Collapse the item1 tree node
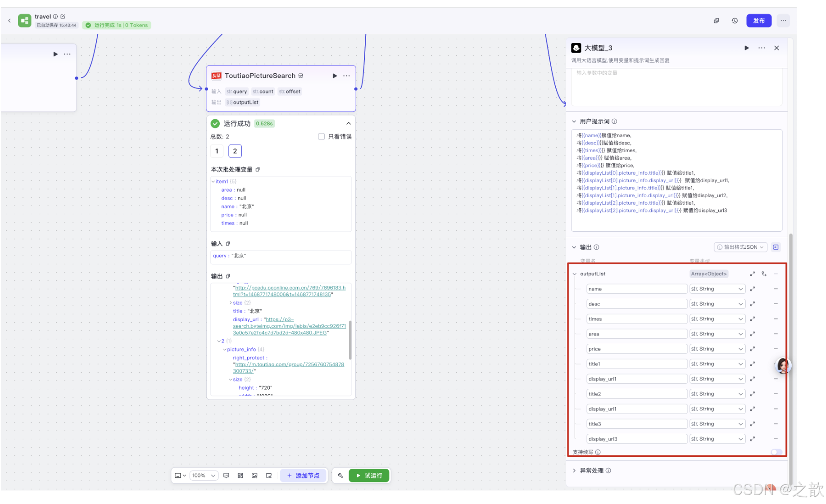The image size is (826, 504). 213,181
